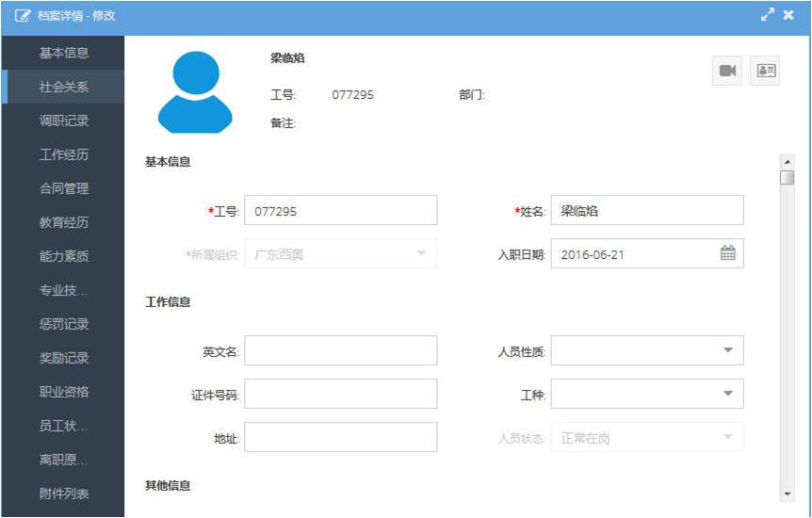812x518 pixels.
Task: Focus the 入职日期 date field
Action: point(647,254)
